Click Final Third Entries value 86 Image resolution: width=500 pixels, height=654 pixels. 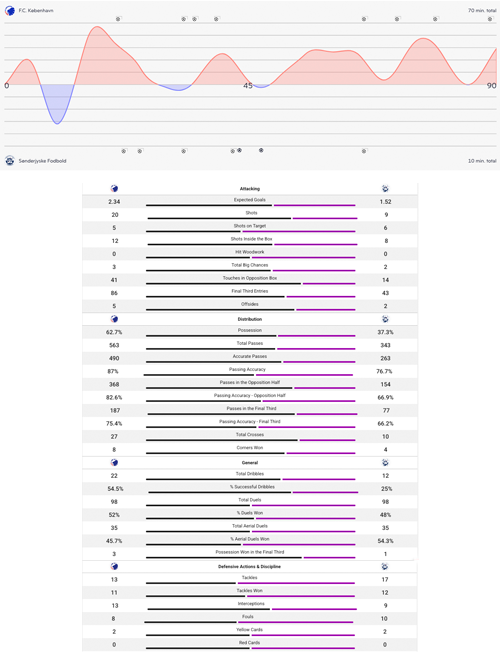click(114, 293)
